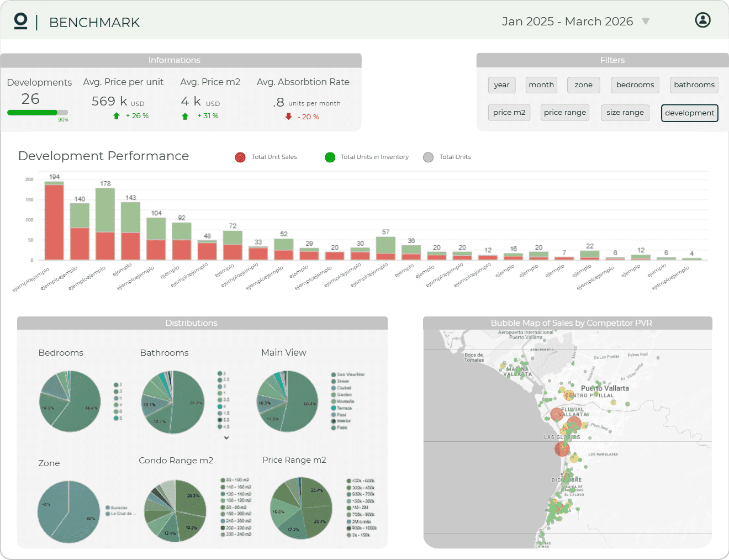Open the year filter
The height and width of the screenshot is (560, 729).
(501, 85)
